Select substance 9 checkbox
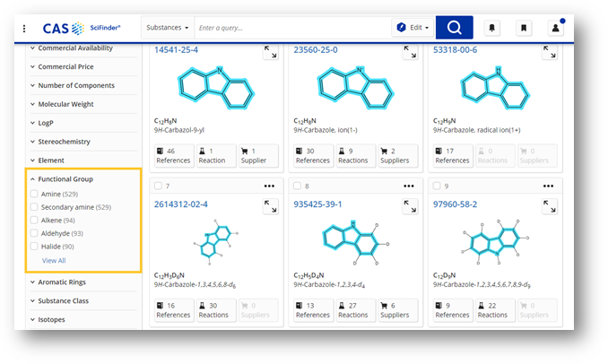 pos(437,186)
